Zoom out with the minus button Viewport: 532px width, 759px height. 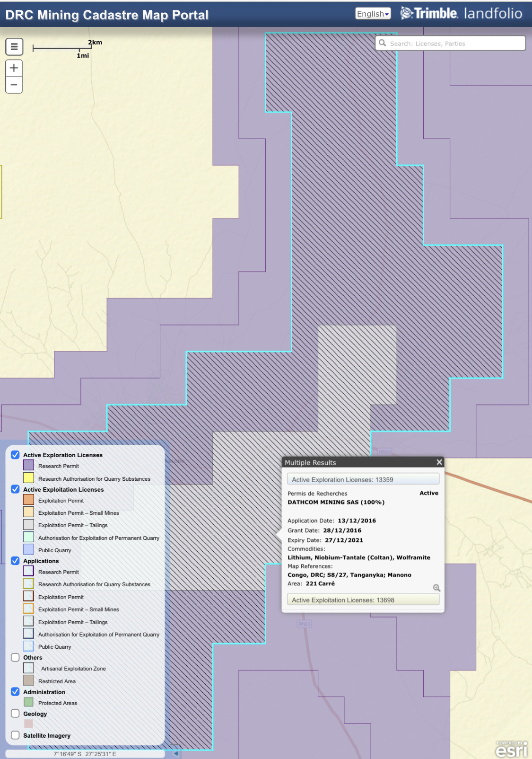[x=14, y=85]
